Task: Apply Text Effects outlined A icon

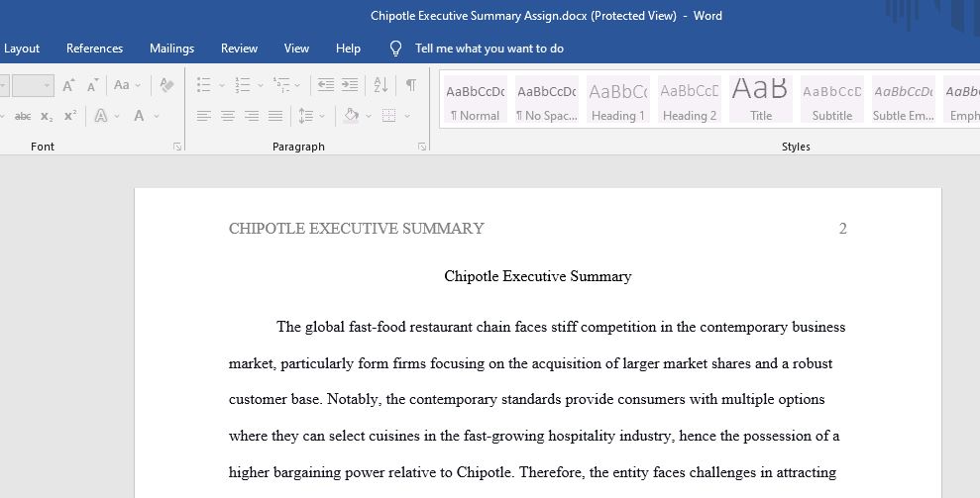Action: click(101, 116)
